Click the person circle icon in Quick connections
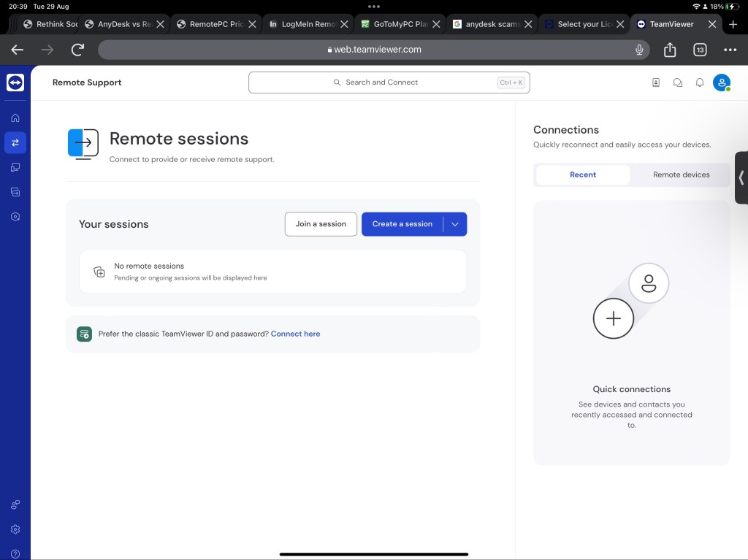The height and width of the screenshot is (560, 748). pos(649,283)
